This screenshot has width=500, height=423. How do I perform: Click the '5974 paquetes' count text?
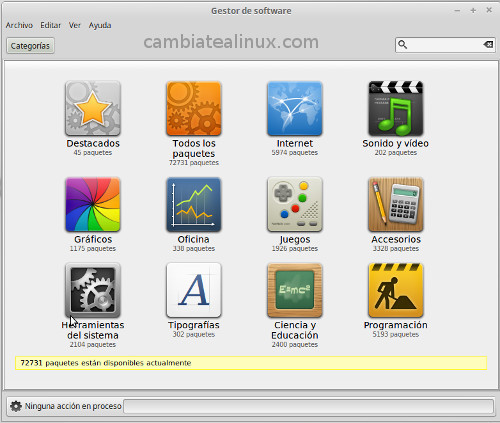[x=295, y=153]
